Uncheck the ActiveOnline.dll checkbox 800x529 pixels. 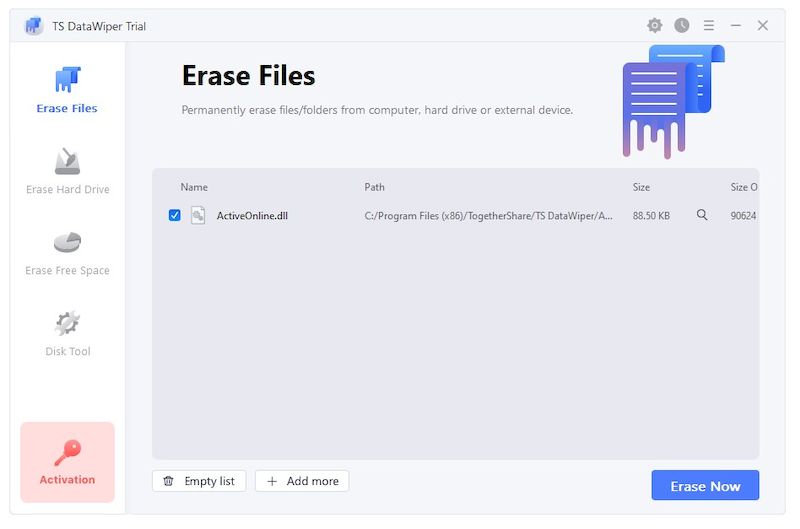175,215
